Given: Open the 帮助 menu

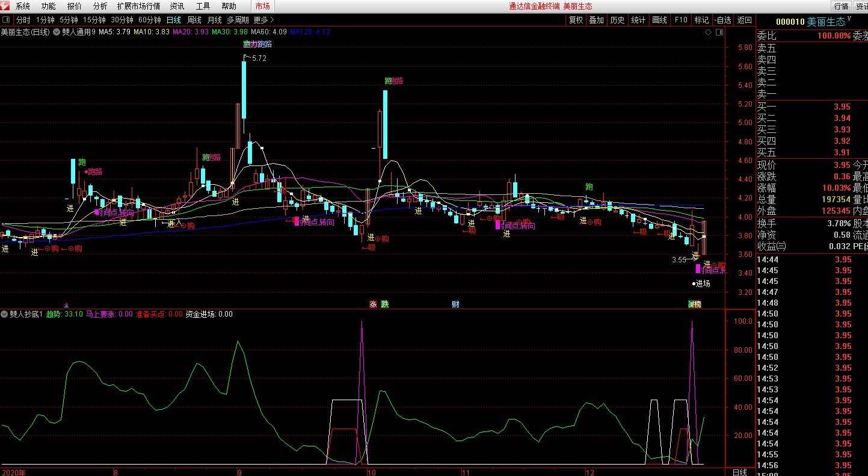Looking at the screenshot, I should 229,6.
